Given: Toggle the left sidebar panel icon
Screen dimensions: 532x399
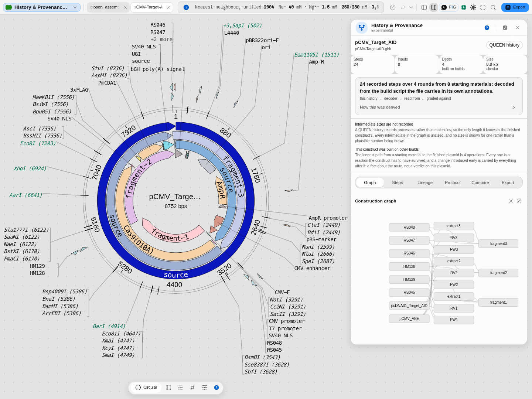Looking at the screenshot, I should 424,7.
